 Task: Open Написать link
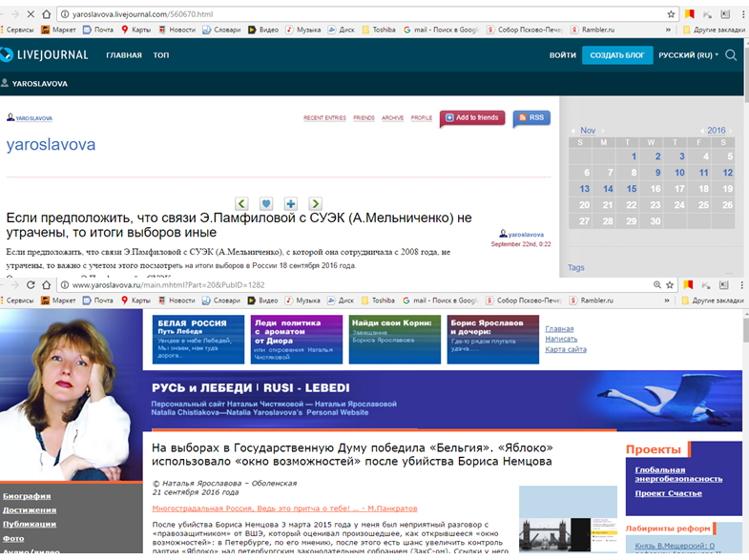(x=561, y=339)
